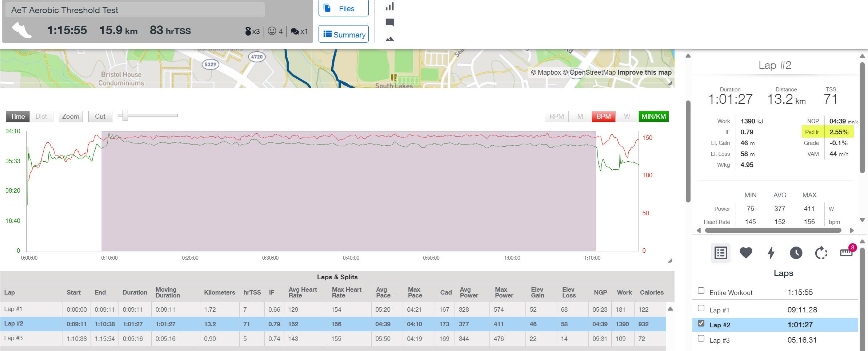Viewport: 868px width, 351px height.
Task: Open the Files button
Action: (343, 8)
